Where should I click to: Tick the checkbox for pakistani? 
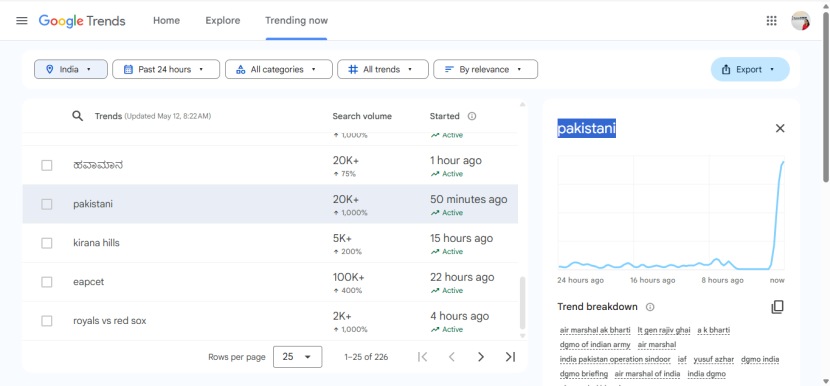(47, 204)
